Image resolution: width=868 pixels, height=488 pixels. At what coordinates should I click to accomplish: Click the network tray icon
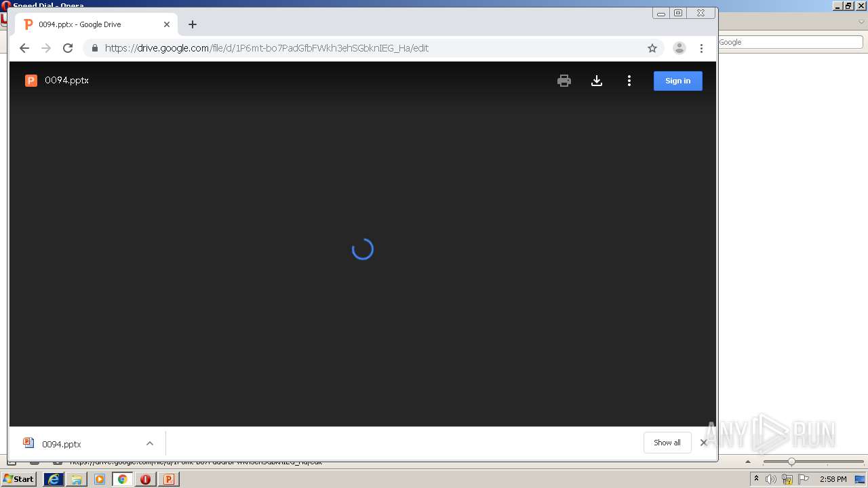(787, 479)
